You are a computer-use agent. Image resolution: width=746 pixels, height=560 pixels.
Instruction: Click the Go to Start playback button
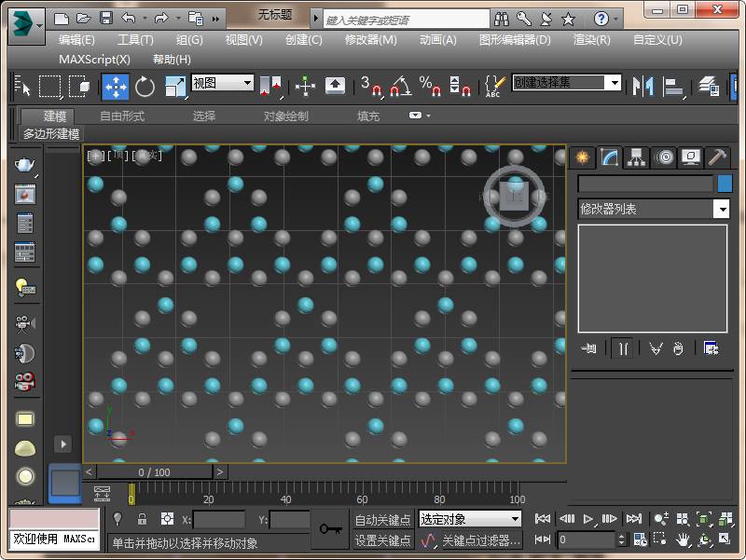[543, 519]
